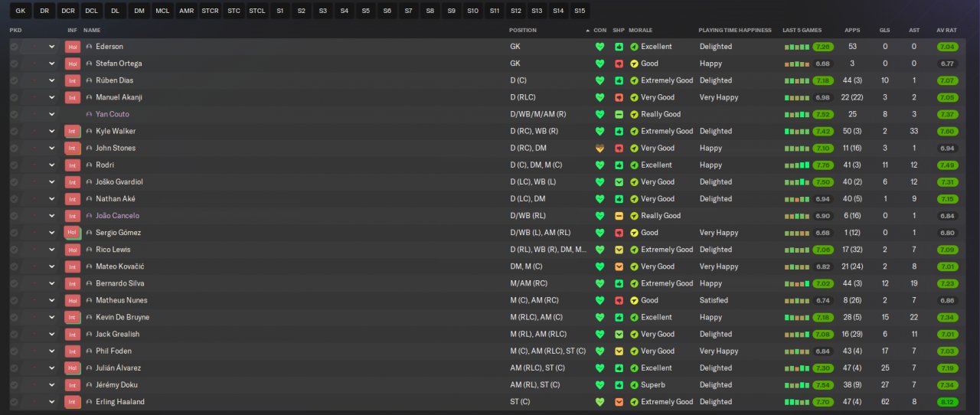Screen dimensions: 980x415
Task: Open Kyle Walker's player profile name
Action: [116, 131]
